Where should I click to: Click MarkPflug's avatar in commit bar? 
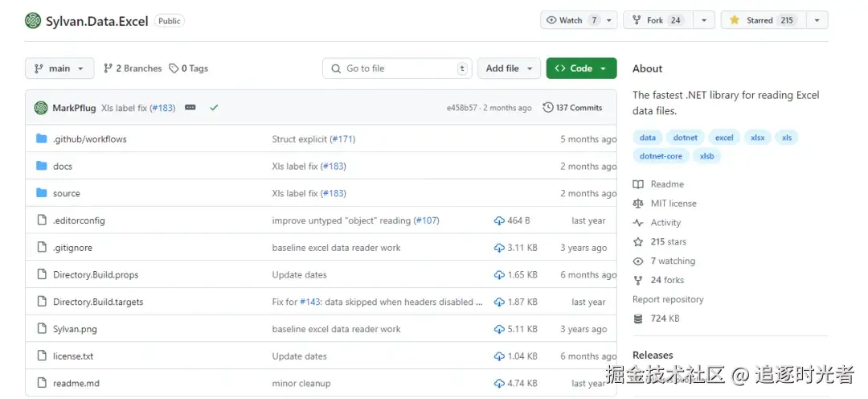(x=41, y=108)
